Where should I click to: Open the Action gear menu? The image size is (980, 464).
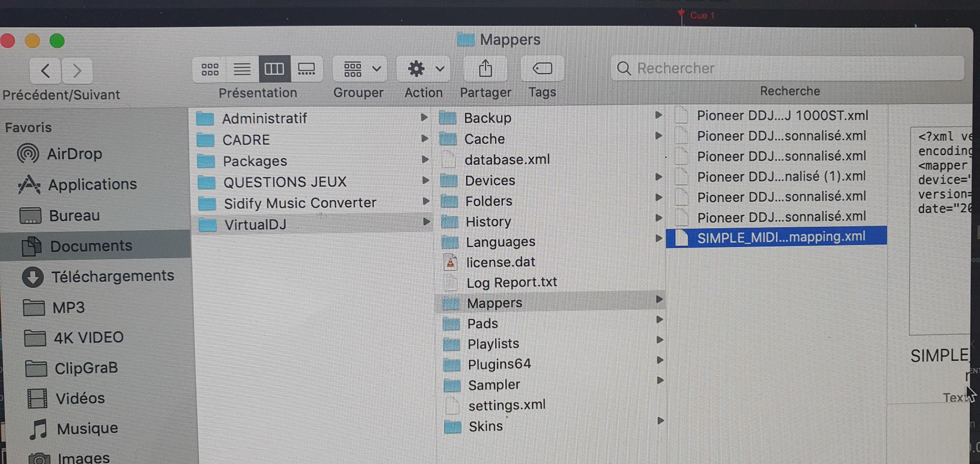pyautogui.click(x=424, y=68)
